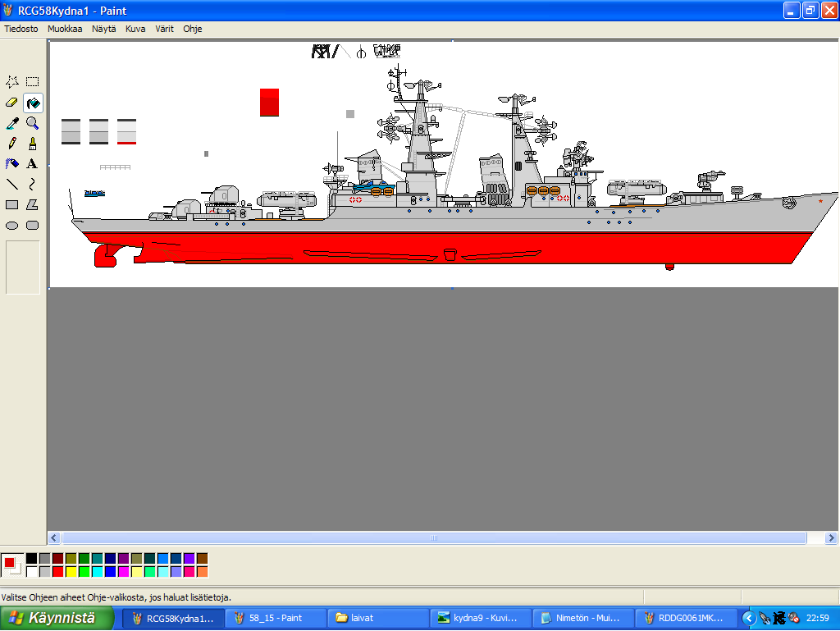
Task: Open the Tiedosto menu
Action: click(21, 29)
